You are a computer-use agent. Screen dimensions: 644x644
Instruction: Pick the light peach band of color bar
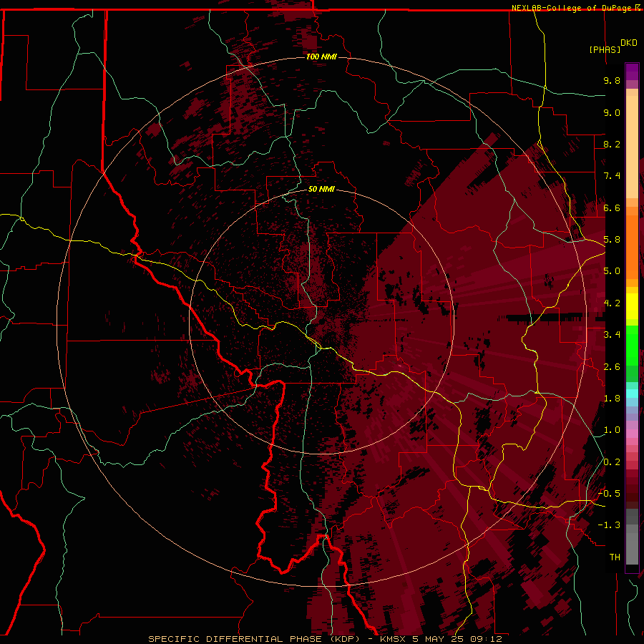632,147
